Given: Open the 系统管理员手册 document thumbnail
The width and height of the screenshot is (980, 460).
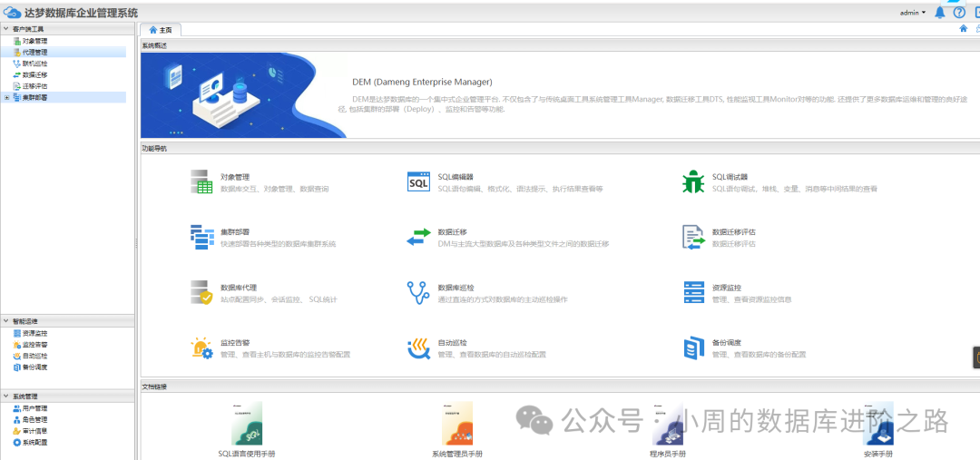Looking at the screenshot, I should pyautogui.click(x=457, y=423).
